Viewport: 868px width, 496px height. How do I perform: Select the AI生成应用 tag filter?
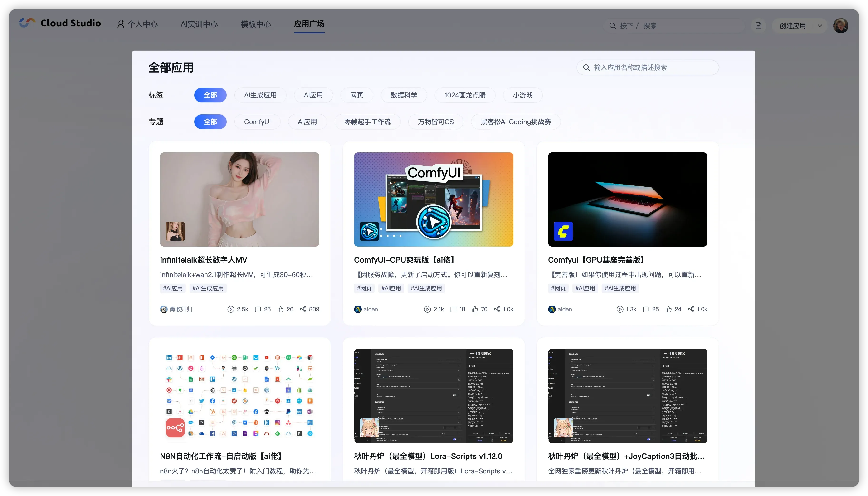coord(260,95)
